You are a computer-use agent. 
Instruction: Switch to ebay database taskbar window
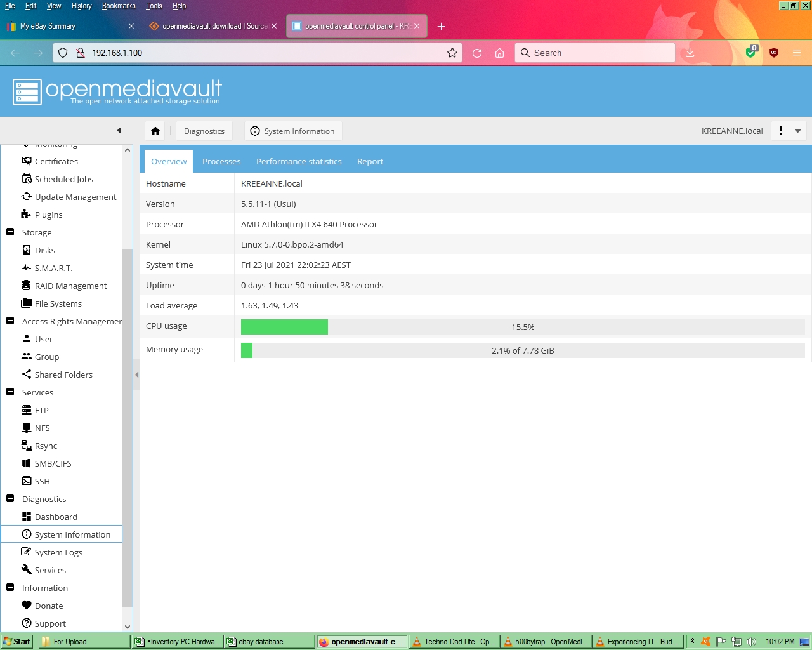(269, 642)
